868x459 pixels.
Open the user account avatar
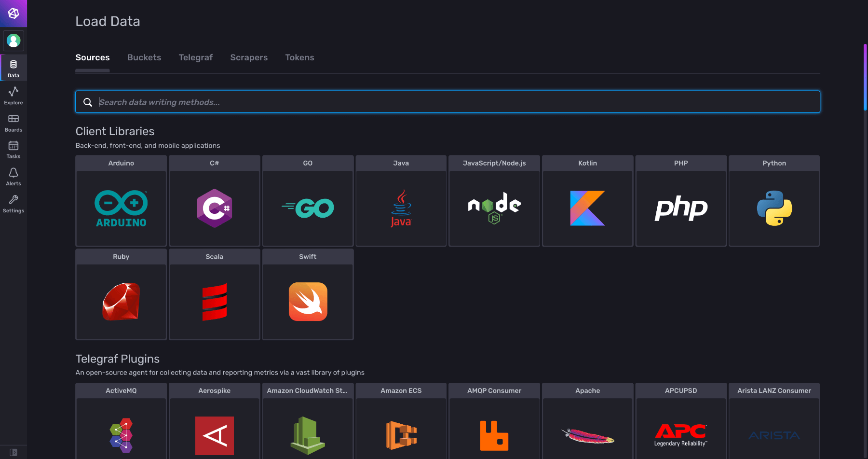click(13, 41)
